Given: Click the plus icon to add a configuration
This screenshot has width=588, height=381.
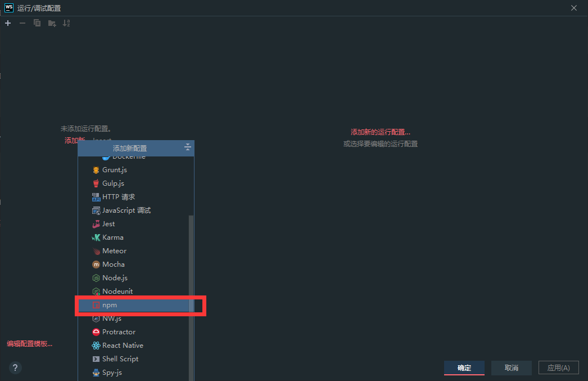Looking at the screenshot, I should coord(8,23).
